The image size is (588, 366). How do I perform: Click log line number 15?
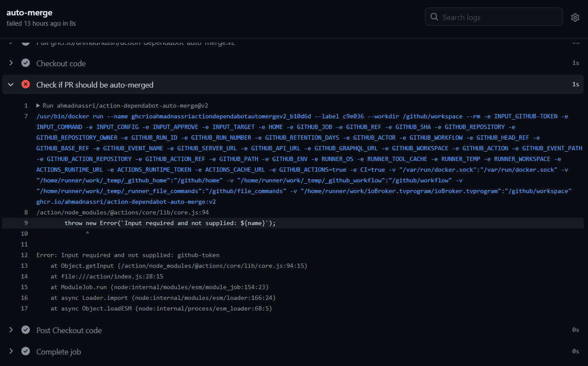(24, 287)
